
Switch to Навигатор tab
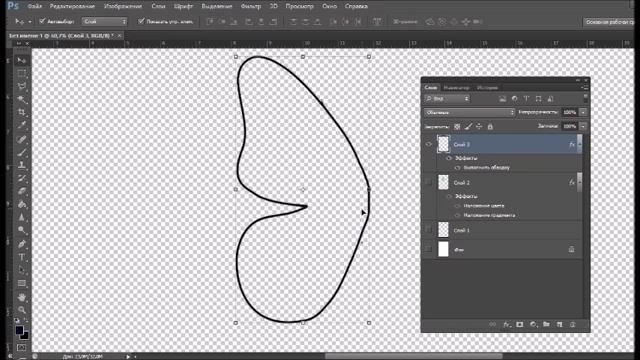456,87
